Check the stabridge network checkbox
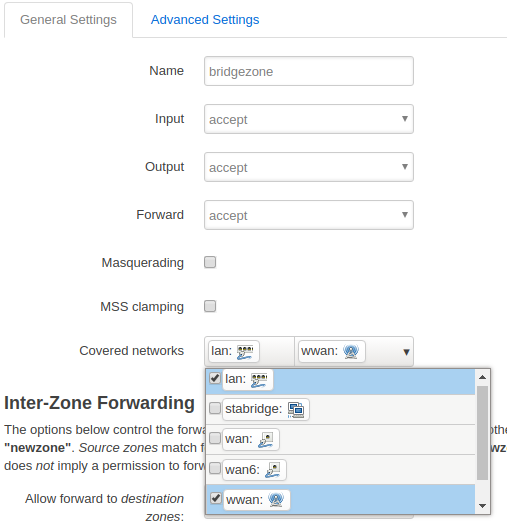 pos(215,408)
